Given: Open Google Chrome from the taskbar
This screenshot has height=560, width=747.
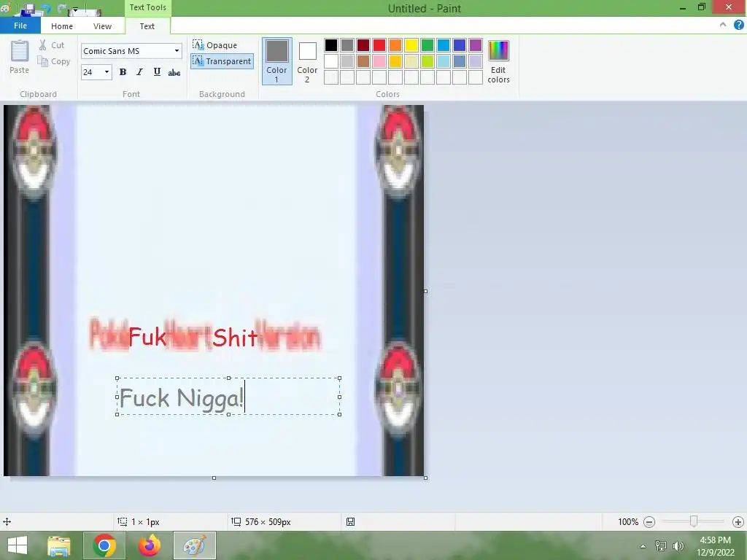Looking at the screenshot, I should pos(104,545).
